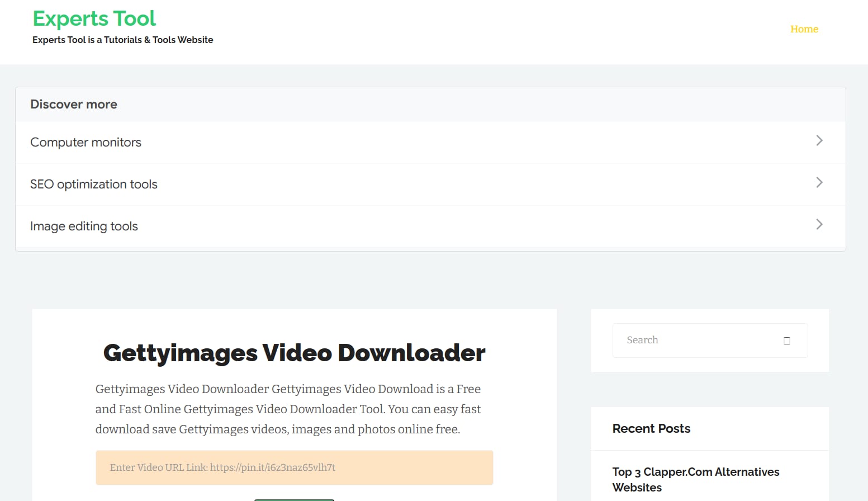Click the tagline "Experts Tool is a Tutorials & Tools Website"

pyautogui.click(x=122, y=40)
